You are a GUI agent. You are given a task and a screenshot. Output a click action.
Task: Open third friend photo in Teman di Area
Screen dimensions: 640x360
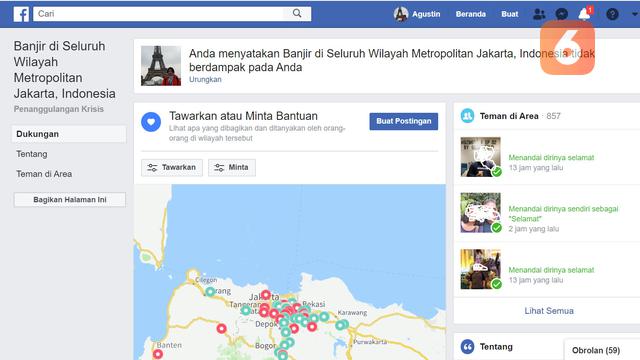(480, 269)
